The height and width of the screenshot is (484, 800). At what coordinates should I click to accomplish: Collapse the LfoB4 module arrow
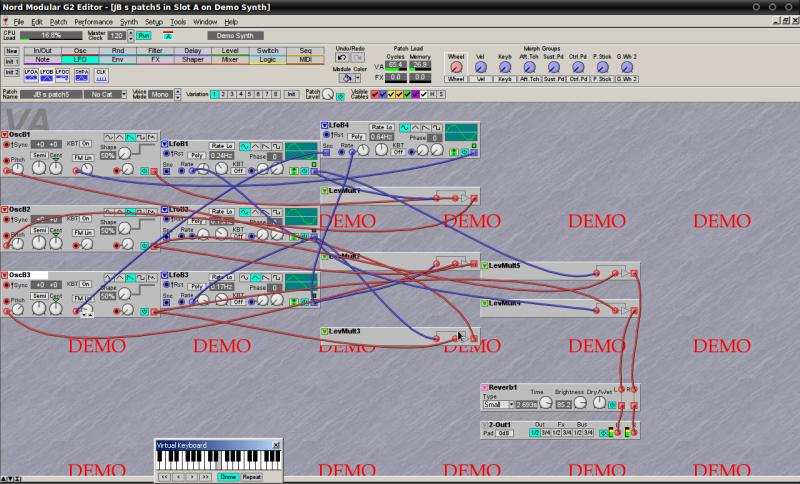[324, 125]
